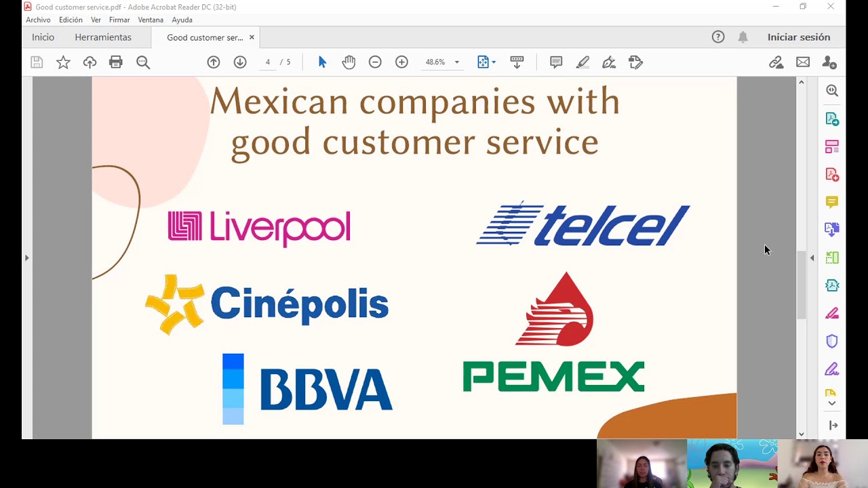The image size is (868, 488).
Task: Upload the file to cloud
Action: (90, 62)
